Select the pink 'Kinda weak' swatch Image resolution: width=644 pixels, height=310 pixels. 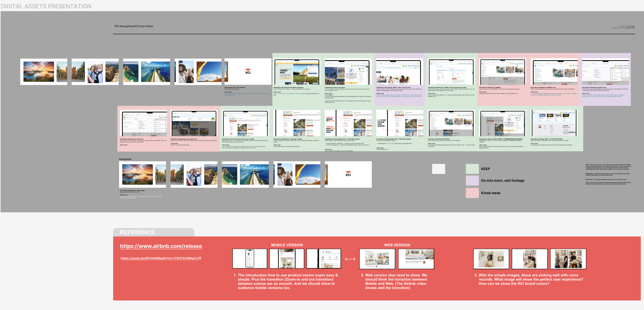[472, 193]
